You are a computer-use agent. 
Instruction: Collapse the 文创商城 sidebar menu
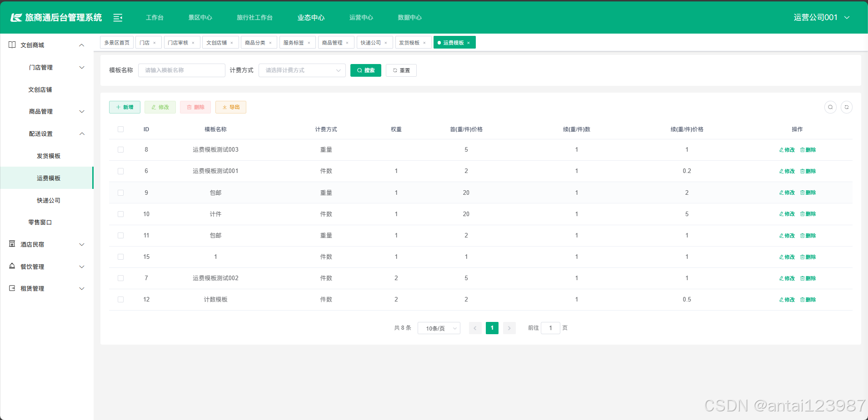tap(82, 45)
